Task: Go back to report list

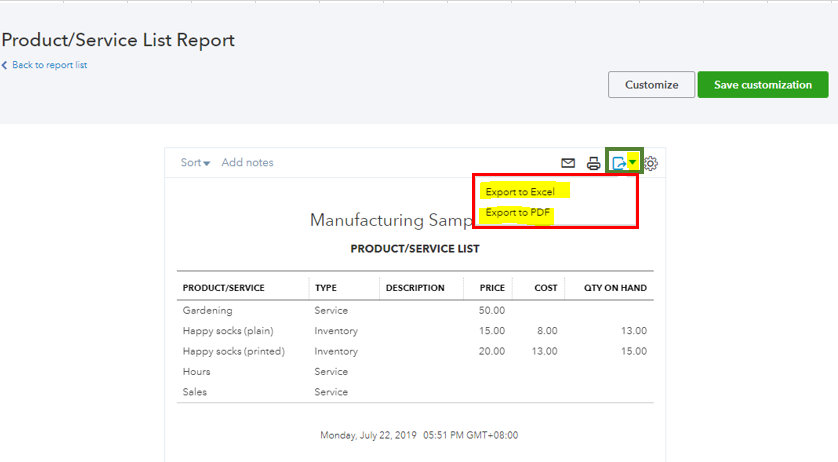Action: (49, 65)
